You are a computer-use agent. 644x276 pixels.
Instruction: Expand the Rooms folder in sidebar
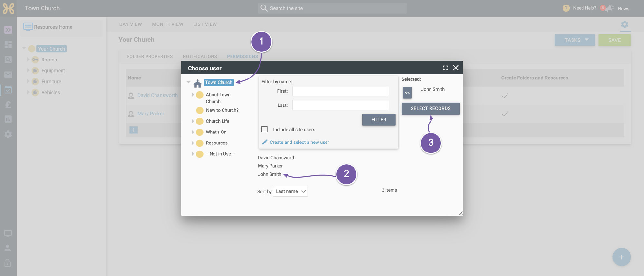tap(28, 60)
